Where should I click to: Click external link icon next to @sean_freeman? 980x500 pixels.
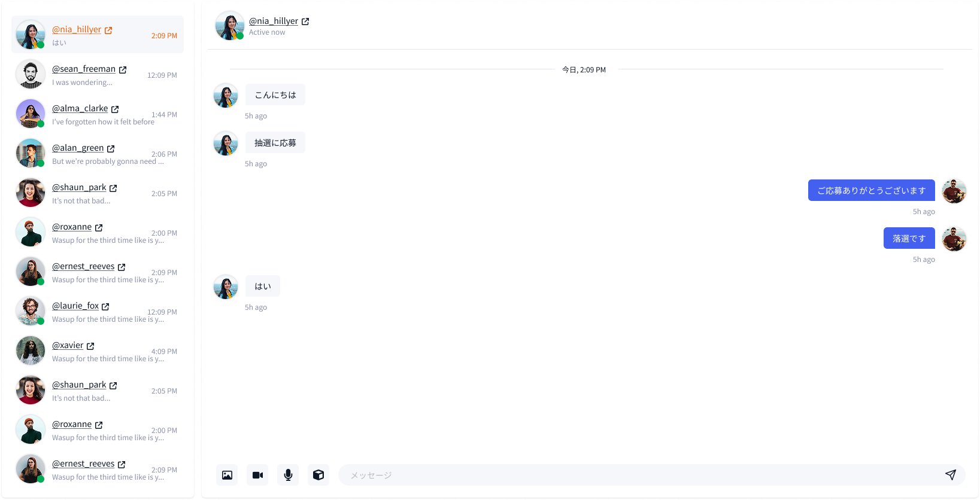(x=123, y=70)
